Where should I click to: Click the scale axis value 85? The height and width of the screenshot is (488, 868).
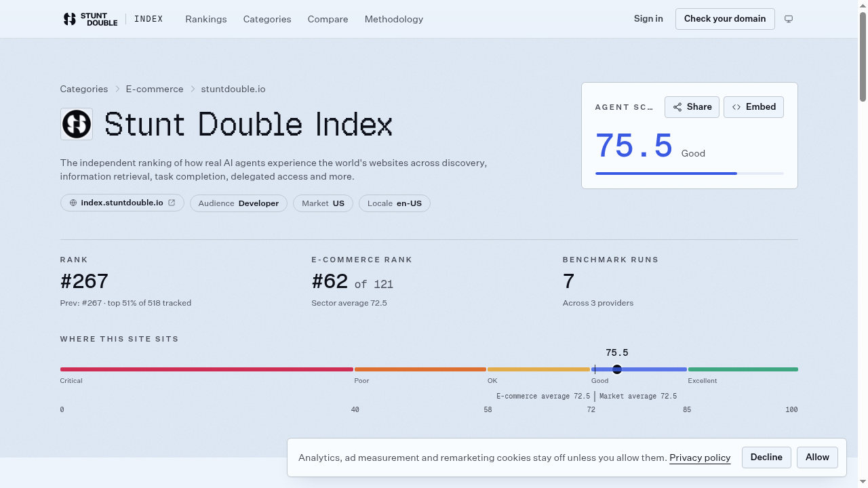(x=687, y=410)
